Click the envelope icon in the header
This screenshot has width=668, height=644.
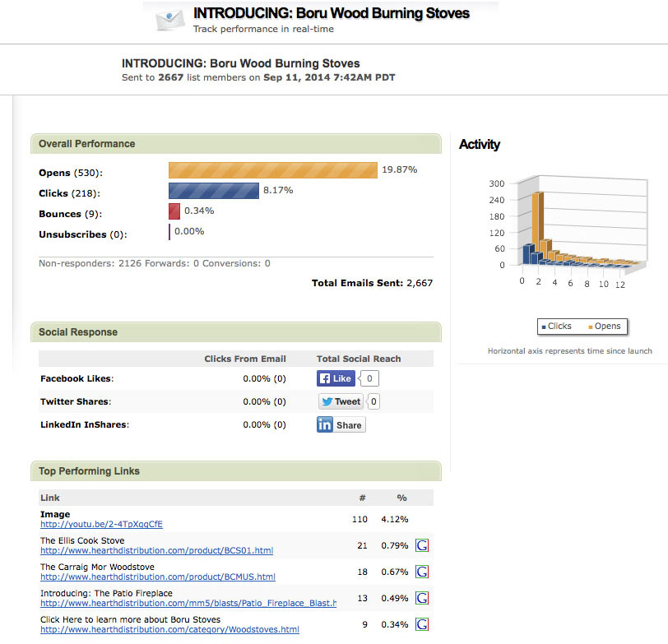point(169,21)
